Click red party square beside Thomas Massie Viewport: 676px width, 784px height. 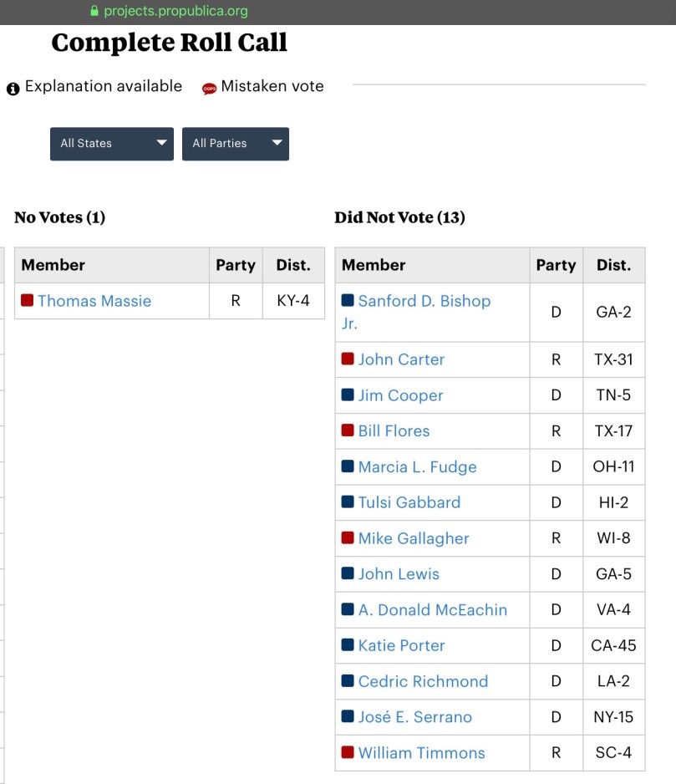click(28, 300)
